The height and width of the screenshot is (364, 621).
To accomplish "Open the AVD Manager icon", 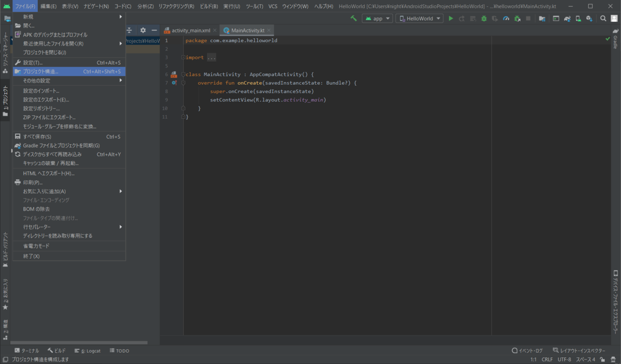I will (x=578, y=18).
